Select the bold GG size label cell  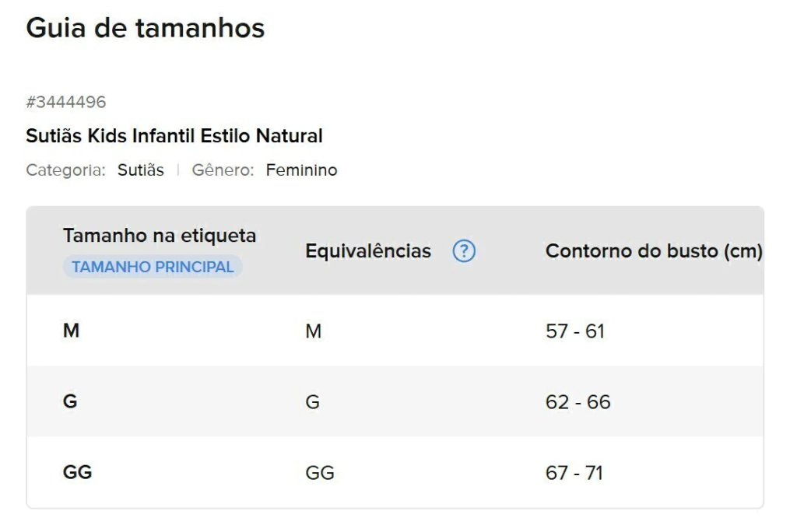pyautogui.click(x=77, y=472)
